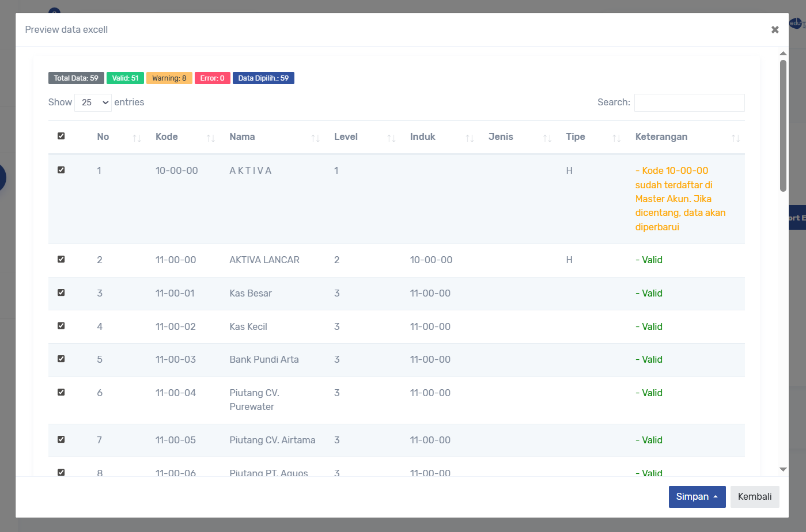Uncheck the row for AKTIVA LANCAR
Image resolution: width=806 pixels, height=532 pixels.
(x=61, y=259)
